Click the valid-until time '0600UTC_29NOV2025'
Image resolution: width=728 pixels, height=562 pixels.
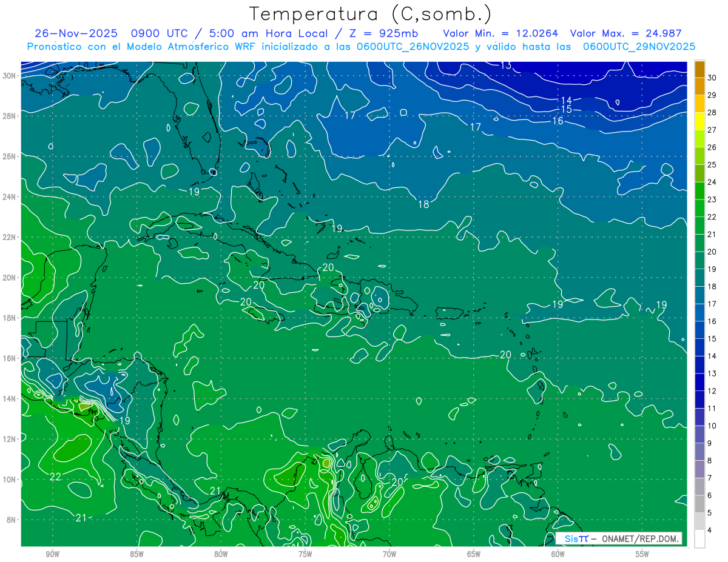(639, 46)
